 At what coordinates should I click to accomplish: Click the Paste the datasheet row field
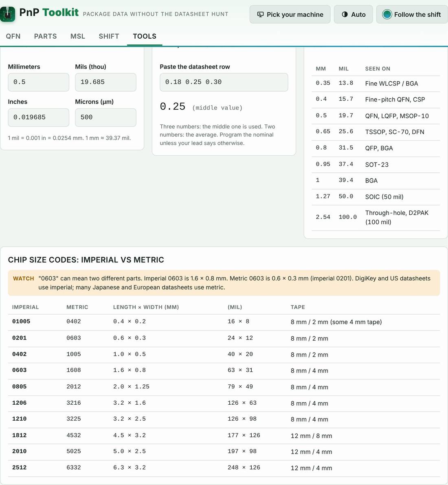(224, 82)
